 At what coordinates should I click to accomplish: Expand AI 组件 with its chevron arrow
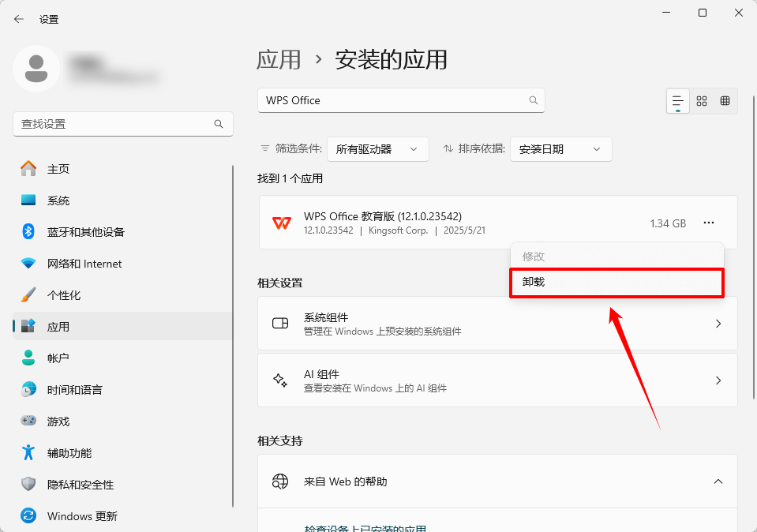(718, 380)
